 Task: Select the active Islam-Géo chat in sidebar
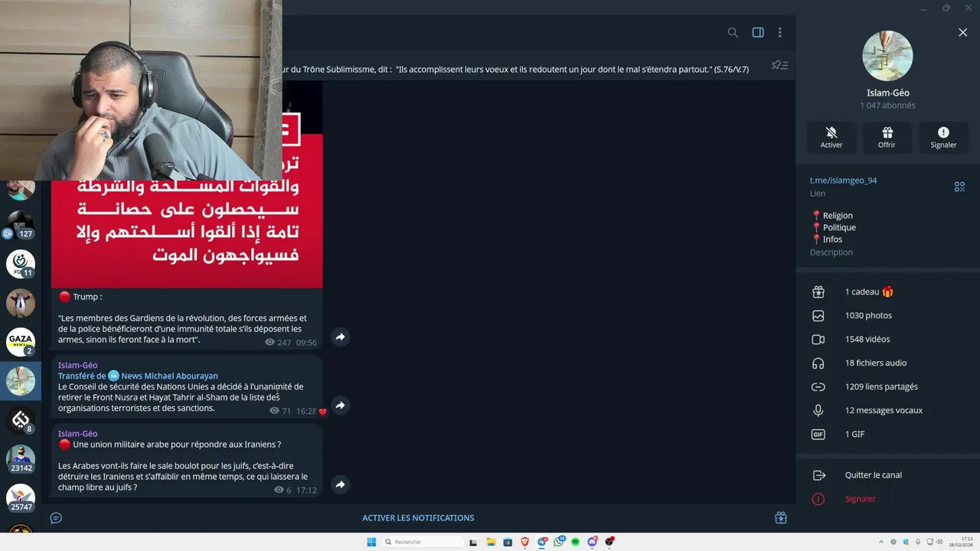[x=21, y=381]
